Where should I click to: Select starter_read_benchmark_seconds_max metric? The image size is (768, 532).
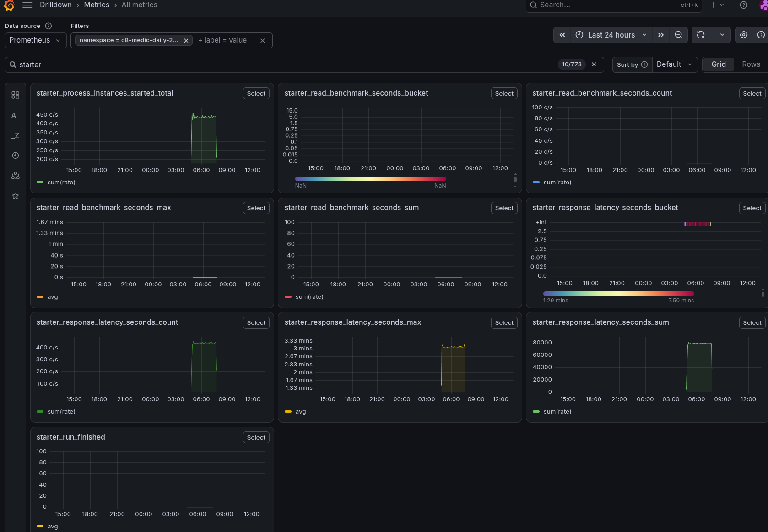click(x=256, y=208)
